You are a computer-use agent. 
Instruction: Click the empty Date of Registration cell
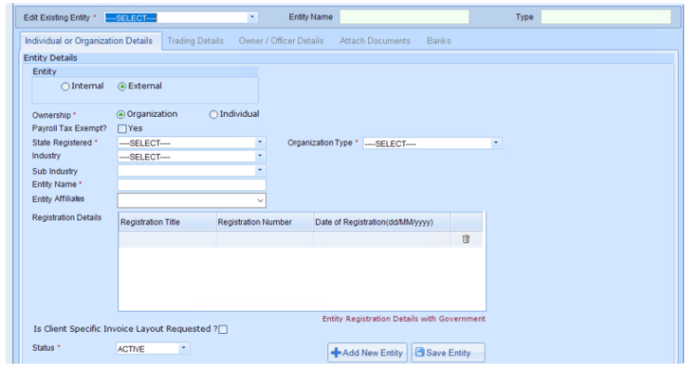click(x=382, y=239)
